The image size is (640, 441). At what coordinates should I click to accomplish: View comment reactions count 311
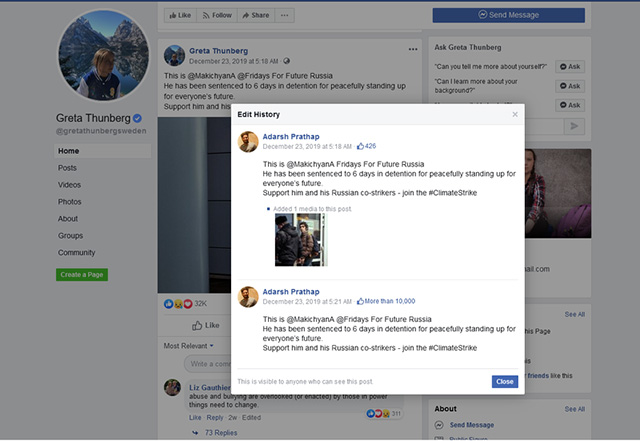[x=384, y=414]
